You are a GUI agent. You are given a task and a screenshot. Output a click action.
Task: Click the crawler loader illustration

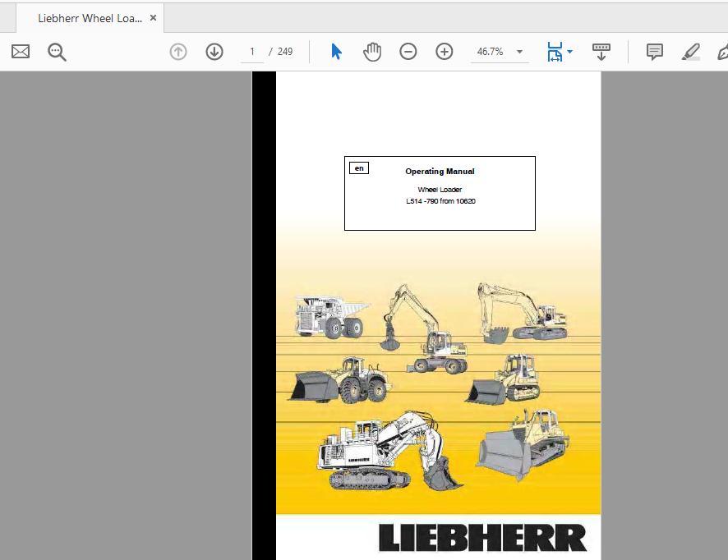pos(503,379)
